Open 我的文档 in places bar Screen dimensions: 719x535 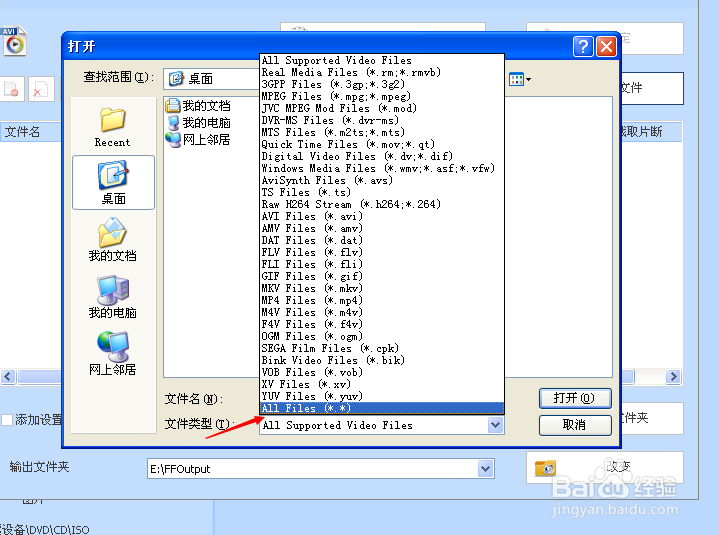point(112,240)
